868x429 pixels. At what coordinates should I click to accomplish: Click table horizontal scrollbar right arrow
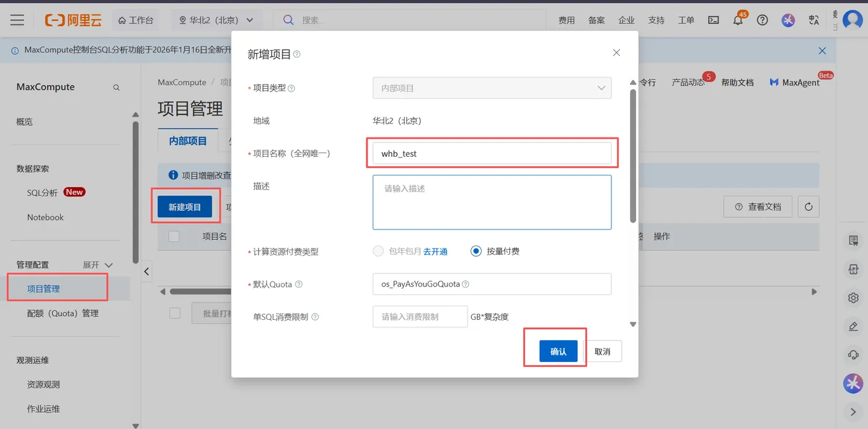click(815, 291)
